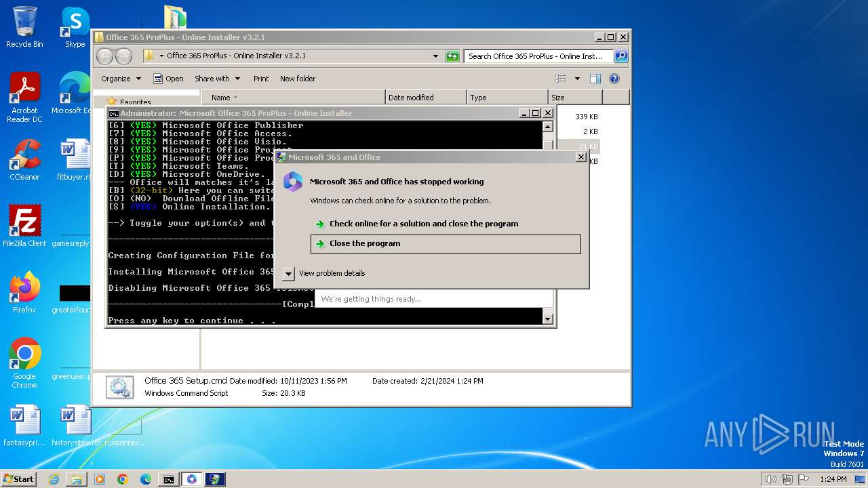Click Print in Explorer toolbar
Screen dimensions: 868x488
pos(261,79)
